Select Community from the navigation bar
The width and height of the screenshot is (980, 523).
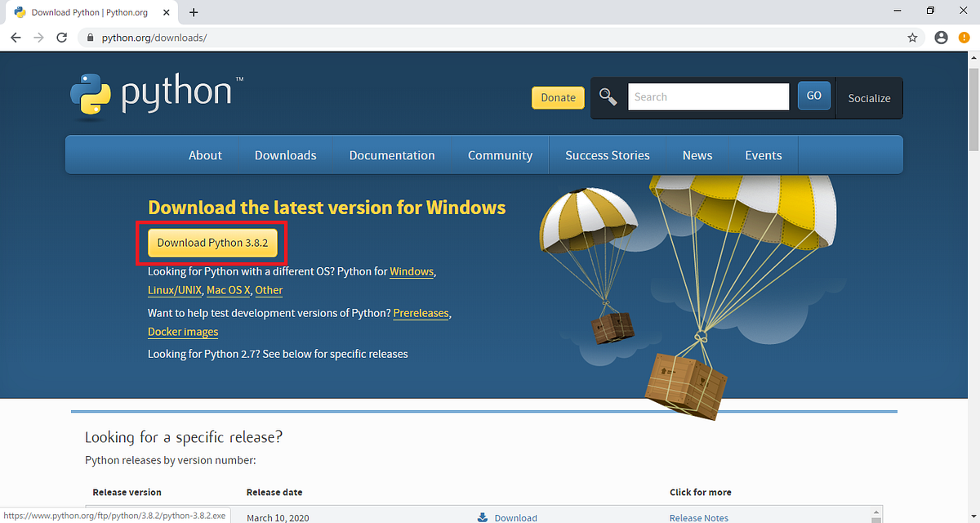tap(500, 154)
